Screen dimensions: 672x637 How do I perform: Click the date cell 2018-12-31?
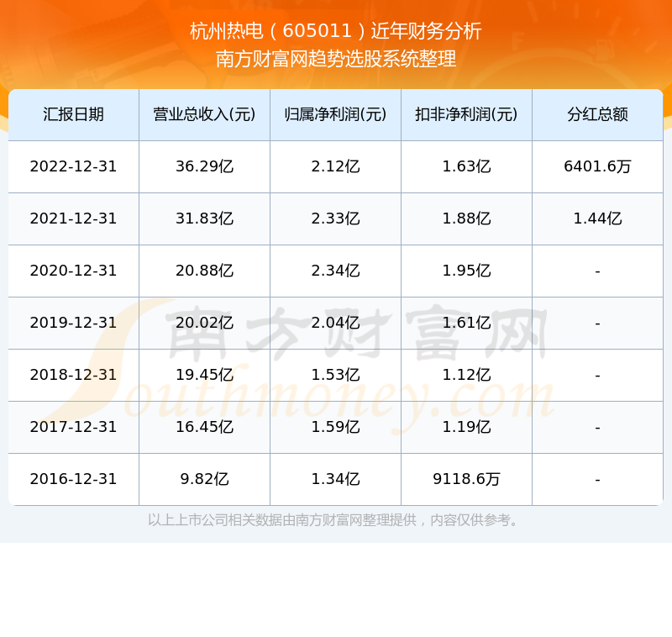tap(73, 375)
